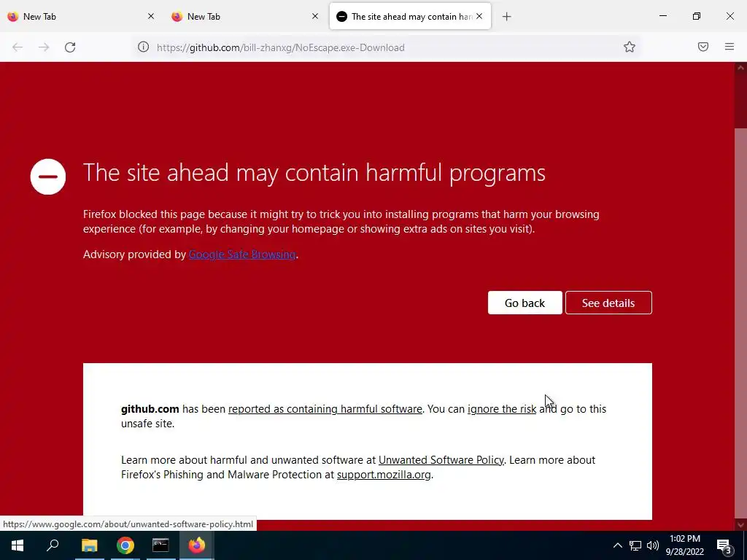Open a new tab with plus icon

point(506,17)
